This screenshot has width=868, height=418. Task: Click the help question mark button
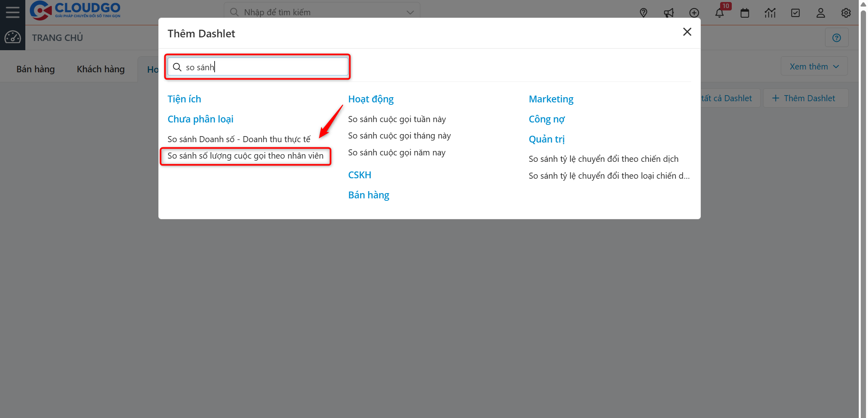tap(837, 37)
